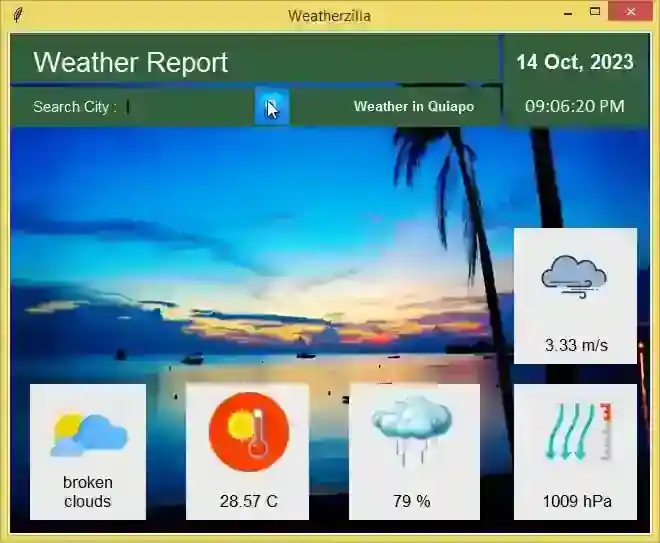Click the wind cloud icon

pos(574,277)
